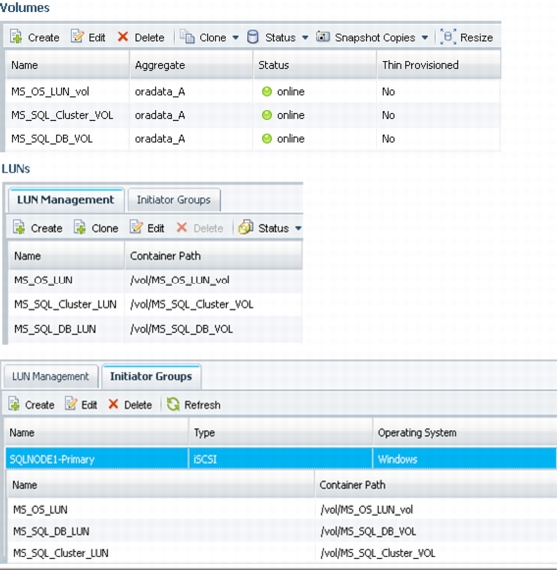Switch to Initiator Groups tab in upper LUNs panel
Viewport: 559px width, 571px height.
[x=174, y=200]
